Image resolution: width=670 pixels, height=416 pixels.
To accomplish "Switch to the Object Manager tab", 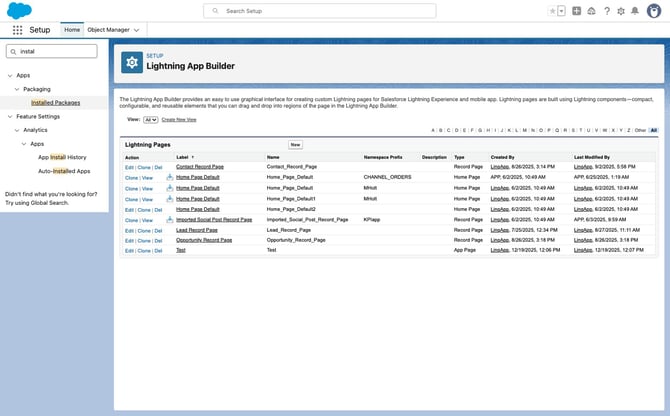I will [x=109, y=29].
